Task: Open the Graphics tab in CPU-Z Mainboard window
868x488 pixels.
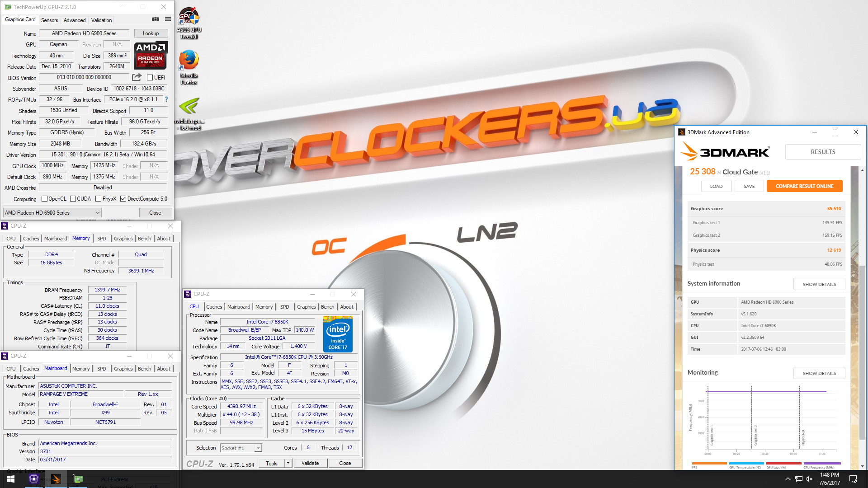Action: click(x=123, y=369)
